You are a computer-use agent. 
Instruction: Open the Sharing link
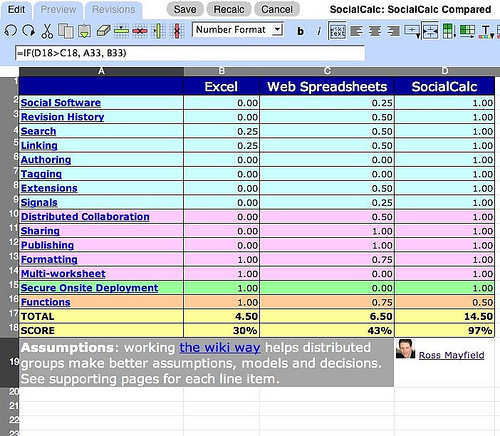tap(40, 231)
